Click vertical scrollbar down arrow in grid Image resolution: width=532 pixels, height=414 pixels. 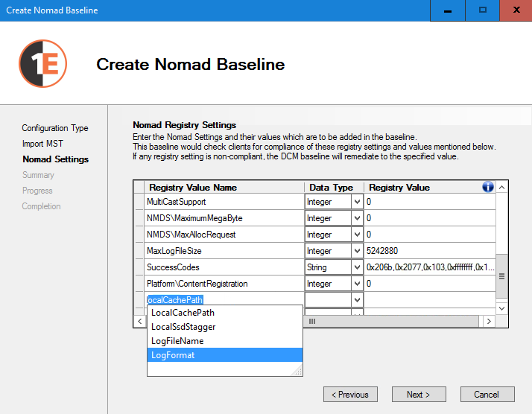(501, 308)
